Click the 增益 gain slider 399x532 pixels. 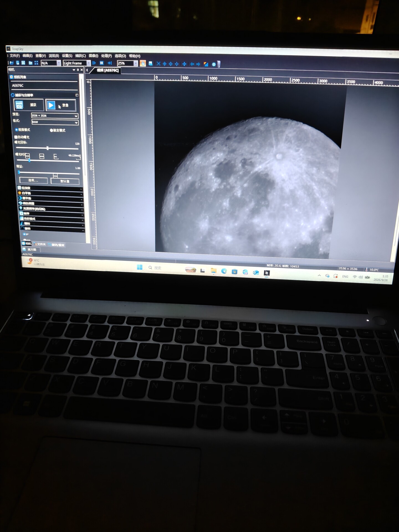[x=49, y=173]
